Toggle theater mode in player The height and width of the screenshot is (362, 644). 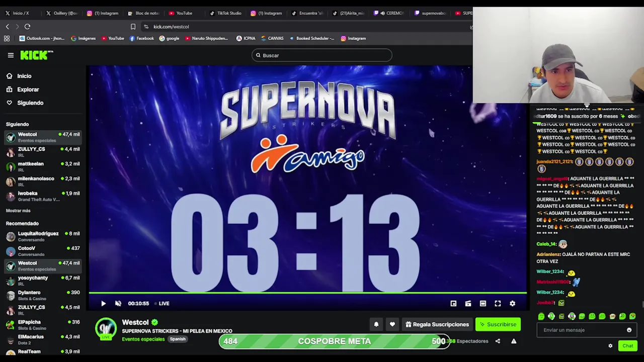tap(483, 303)
